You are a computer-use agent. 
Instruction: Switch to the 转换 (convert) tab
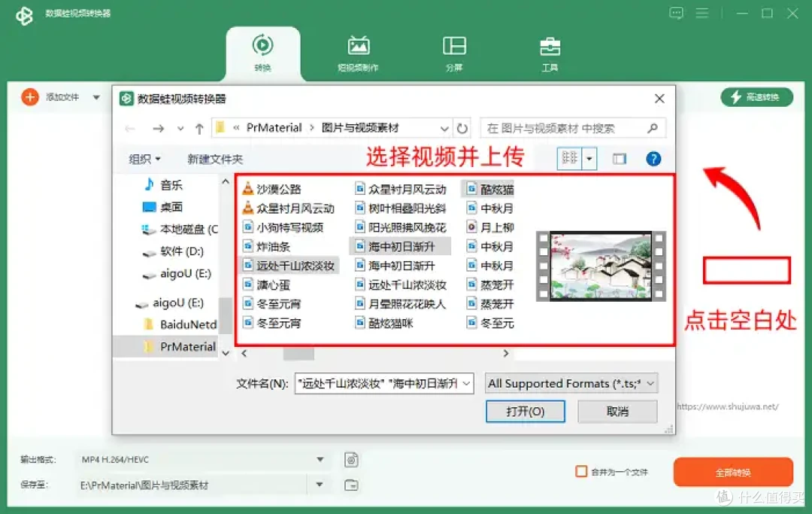click(x=262, y=53)
